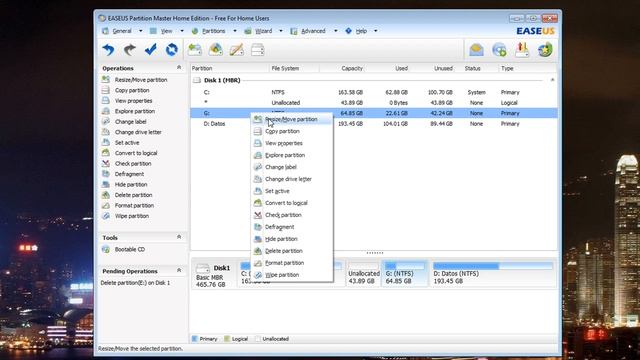Open the General menu dropdown arrow
Viewport: 640px width, 360px height.
(x=140, y=31)
